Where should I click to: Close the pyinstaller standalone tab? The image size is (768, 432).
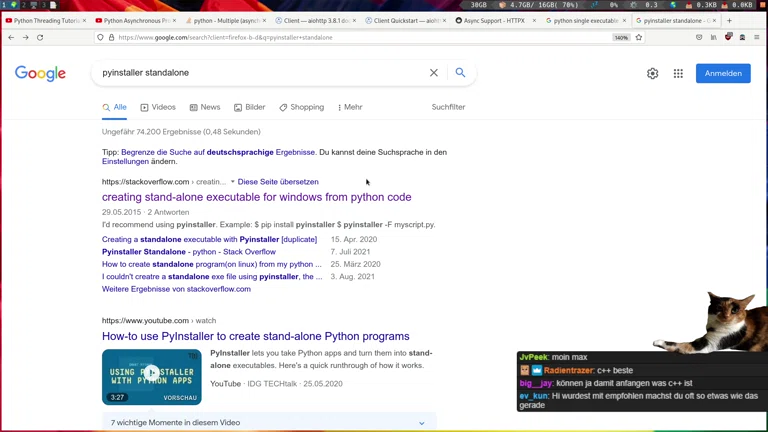click(x=714, y=21)
